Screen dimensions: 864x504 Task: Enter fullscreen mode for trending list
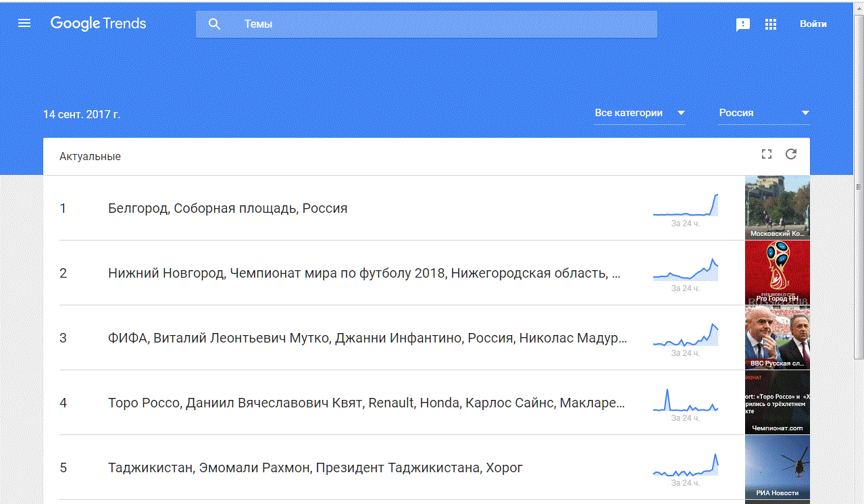pos(766,154)
